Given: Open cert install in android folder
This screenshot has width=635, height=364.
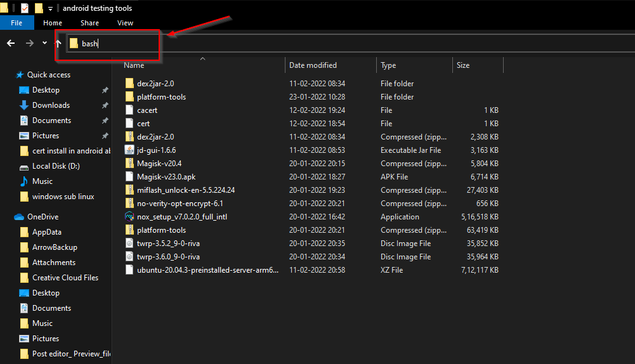Looking at the screenshot, I should click(71, 151).
